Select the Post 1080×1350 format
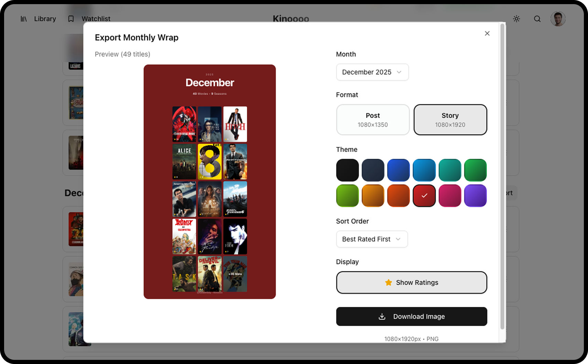This screenshot has width=588, height=364. 373,120
